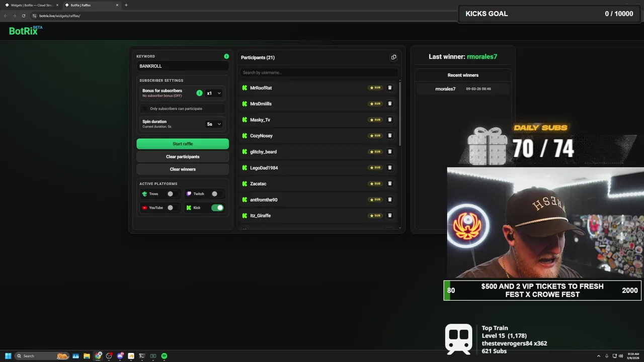This screenshot has width=644, height=362.
Task: Open File Explorer from the taskbar
Action: (87, 356)
